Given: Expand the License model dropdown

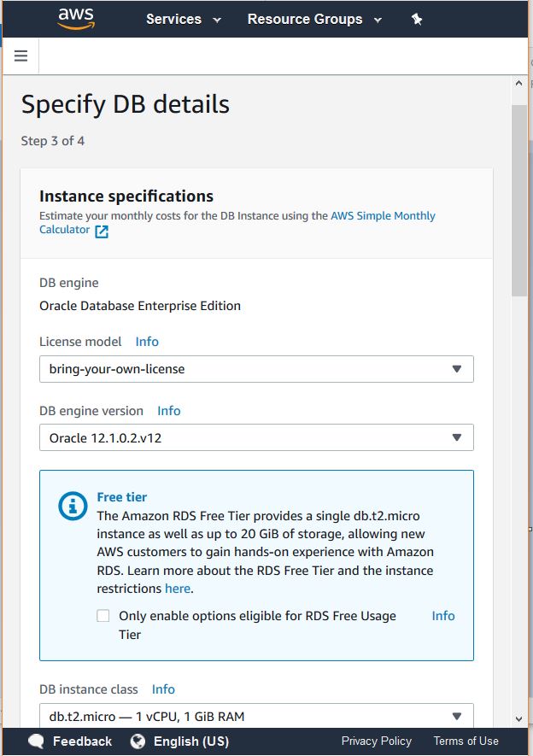Looking at the screenshot, I should [x=256, y=369].
